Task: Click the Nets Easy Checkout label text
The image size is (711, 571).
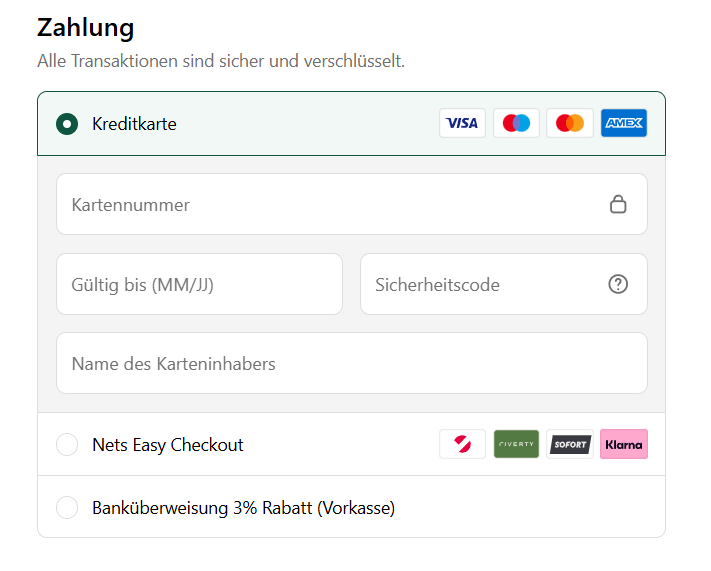Action: pyautogui.click(x=168, y=445)
